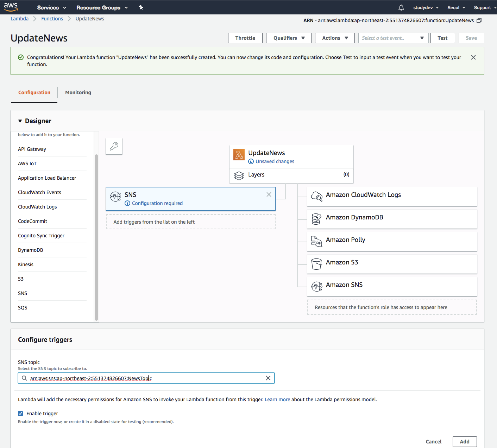Open the Qualifiers dropdown
The image size is (497, 448).
(289, 38)
